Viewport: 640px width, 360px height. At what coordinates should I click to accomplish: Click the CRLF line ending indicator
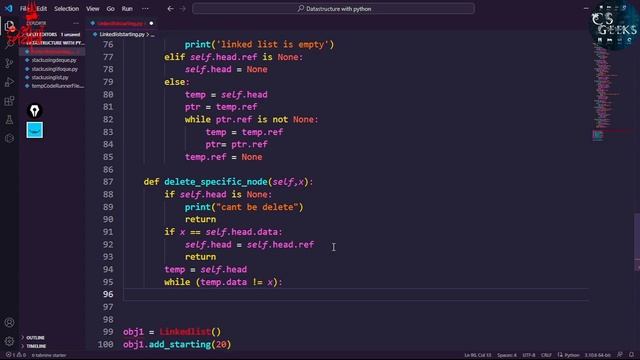tap(546, 355)
